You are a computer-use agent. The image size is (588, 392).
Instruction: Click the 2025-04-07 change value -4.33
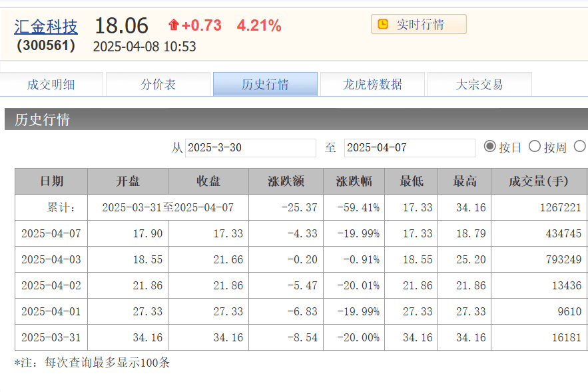(302, 233)
